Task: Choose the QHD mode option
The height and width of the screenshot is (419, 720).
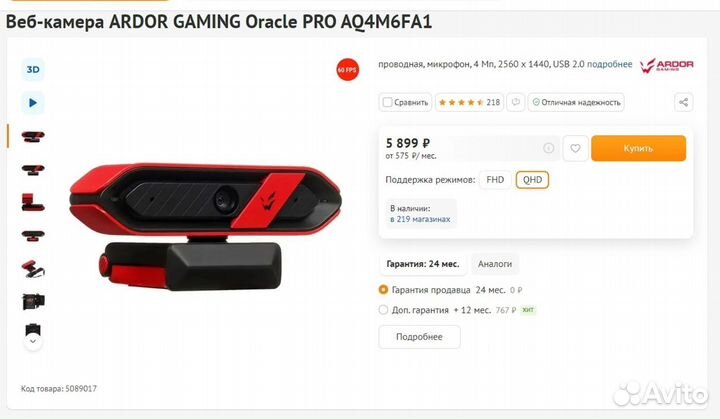Action: coord(532,180)
